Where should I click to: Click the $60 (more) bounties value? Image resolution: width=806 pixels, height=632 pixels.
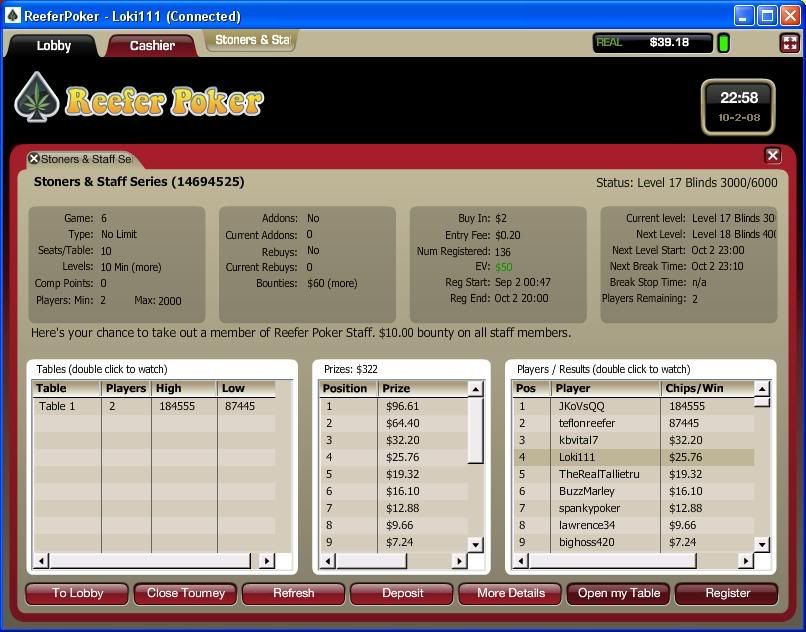[332, 283]
